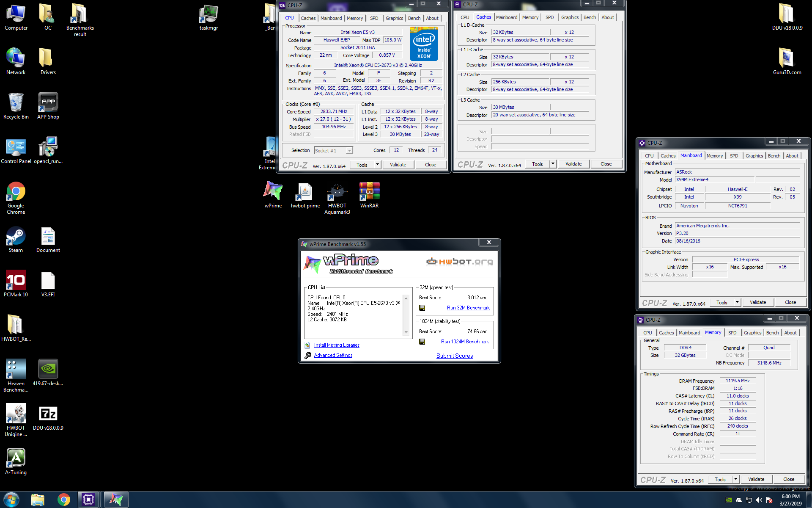Expand Tools dropdown arrow in CPU tab window
812x508 pixels.
(377, 165)
